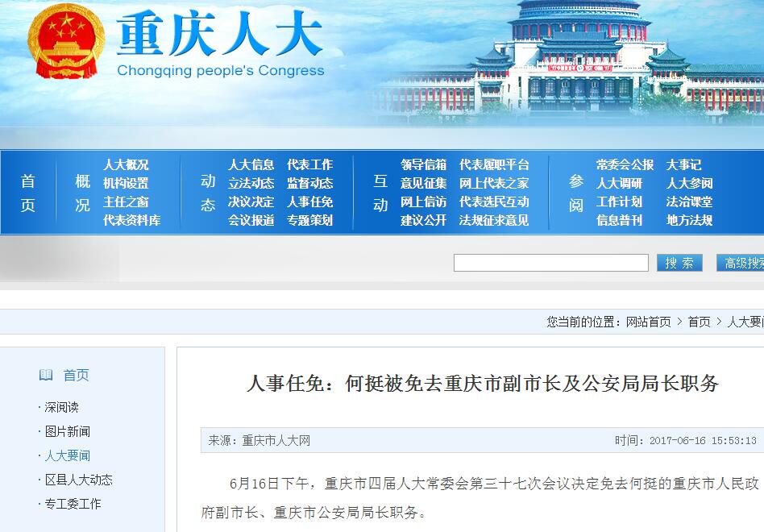Open 专工委工作 in the sidebar
Viewport: 764px width, 532px height.
point(73,504)
